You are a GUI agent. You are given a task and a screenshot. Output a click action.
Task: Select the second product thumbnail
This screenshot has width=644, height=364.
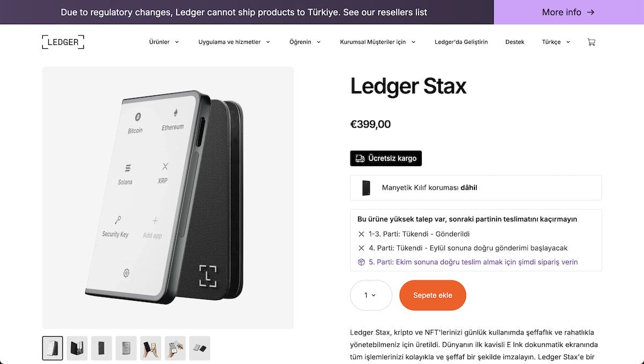(77, 348)
